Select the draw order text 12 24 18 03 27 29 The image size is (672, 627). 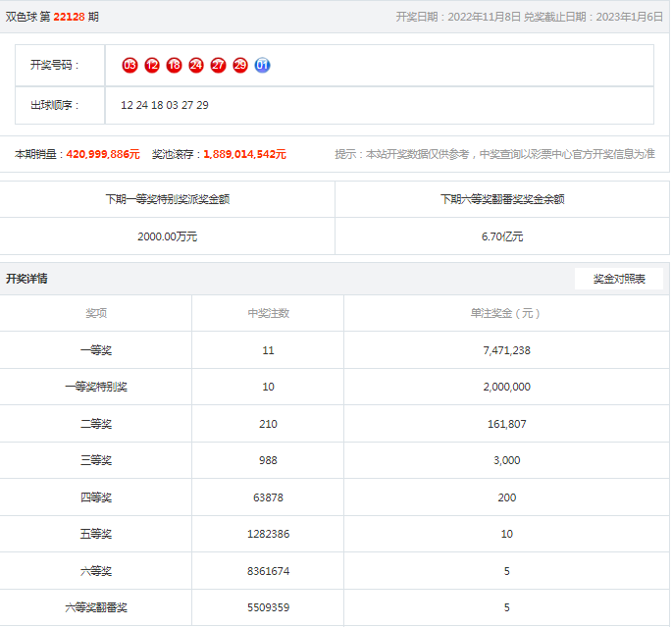click(165, 105)
